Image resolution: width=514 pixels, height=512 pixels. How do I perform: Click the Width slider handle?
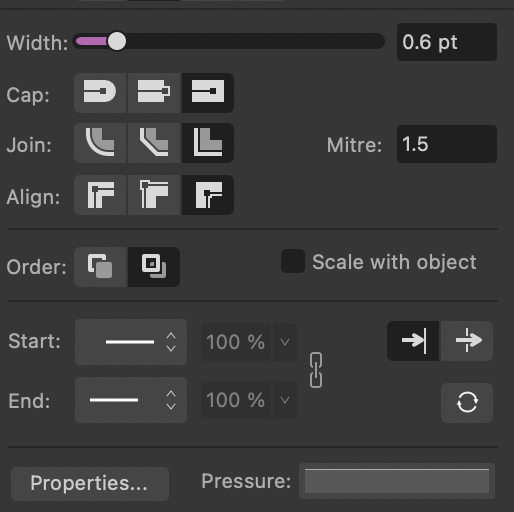pos(117,41)
